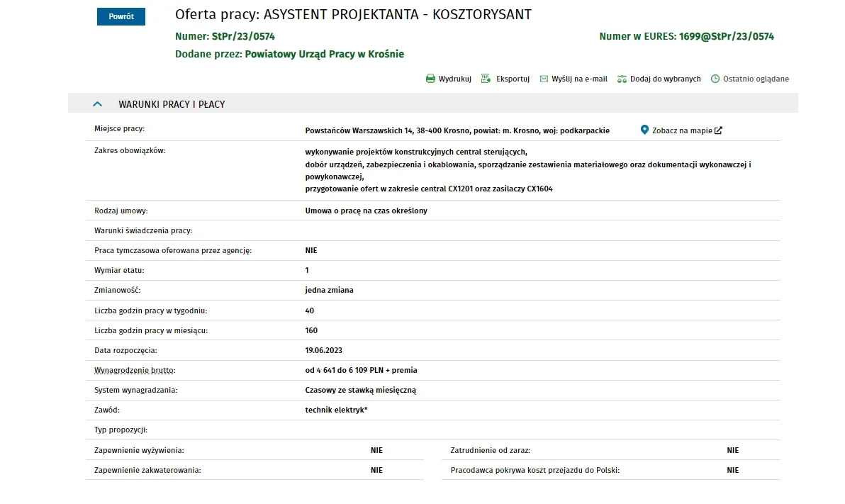Click the Zapewnienie zakwaterowania label

coord(147,471)
